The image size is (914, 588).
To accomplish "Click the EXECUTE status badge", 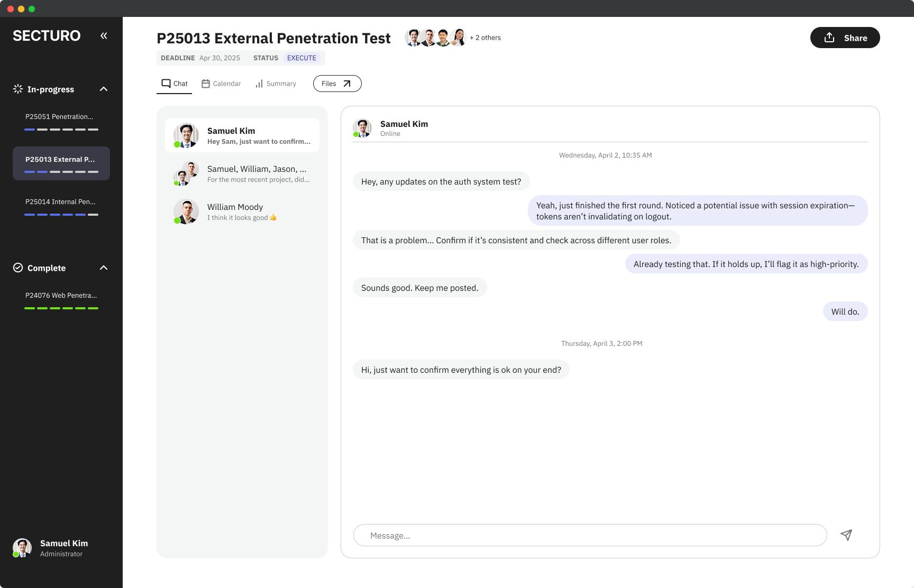I will click(301, 58).
